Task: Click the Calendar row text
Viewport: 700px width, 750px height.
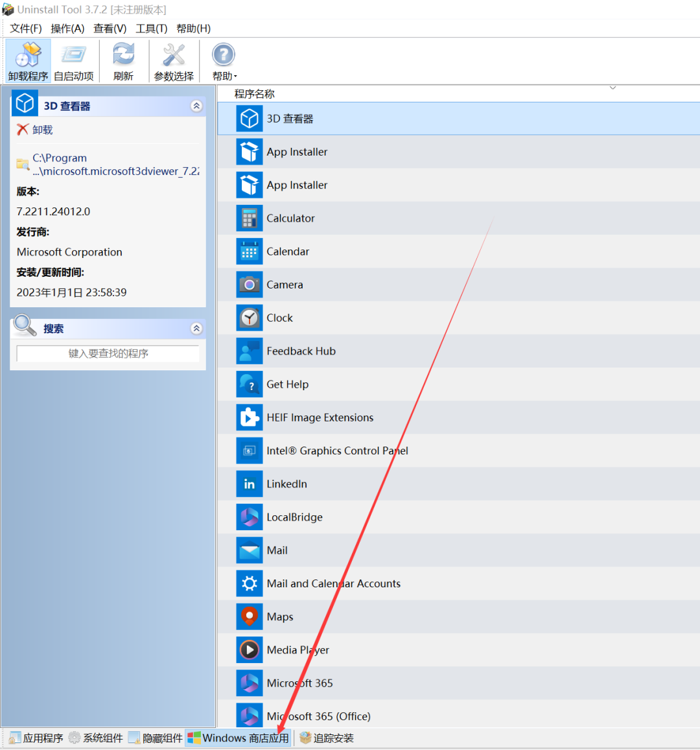Action: 288,252
